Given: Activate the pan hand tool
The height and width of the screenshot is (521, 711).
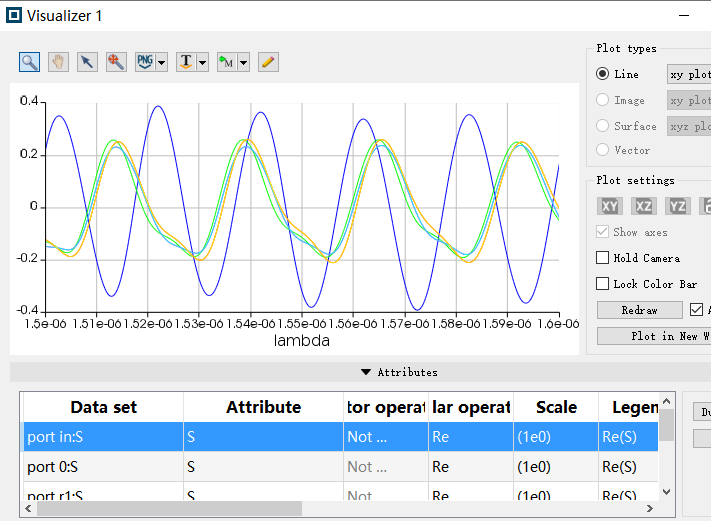Looking at the screenshot, I should point(59,62).
